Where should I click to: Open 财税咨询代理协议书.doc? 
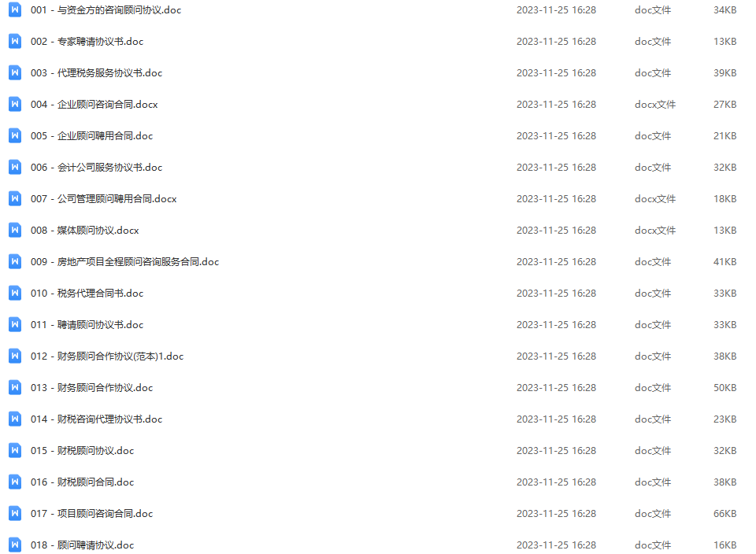pos(96,419)
